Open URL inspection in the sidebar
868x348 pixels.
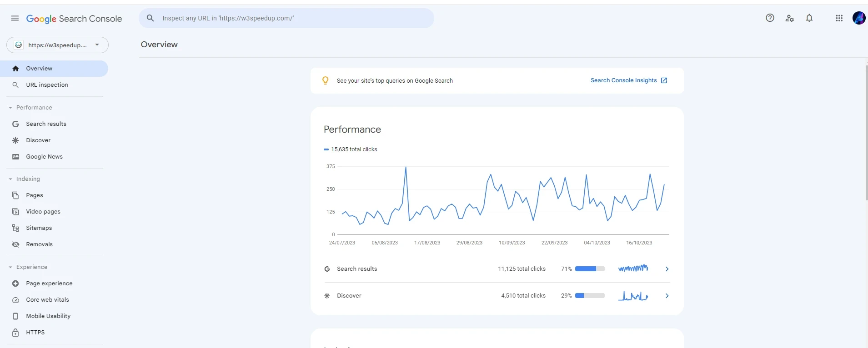pos(47,85)
